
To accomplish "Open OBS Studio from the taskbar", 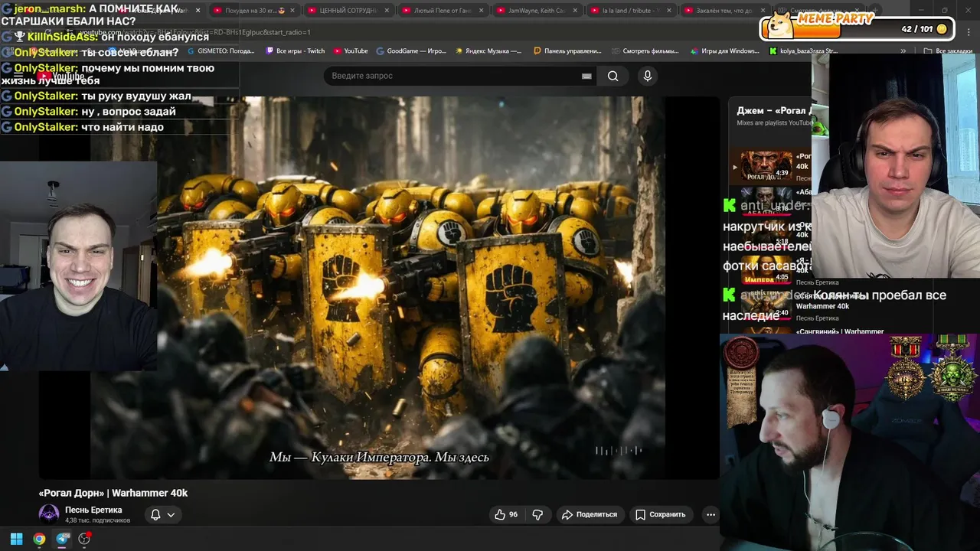I will [84, 539].
